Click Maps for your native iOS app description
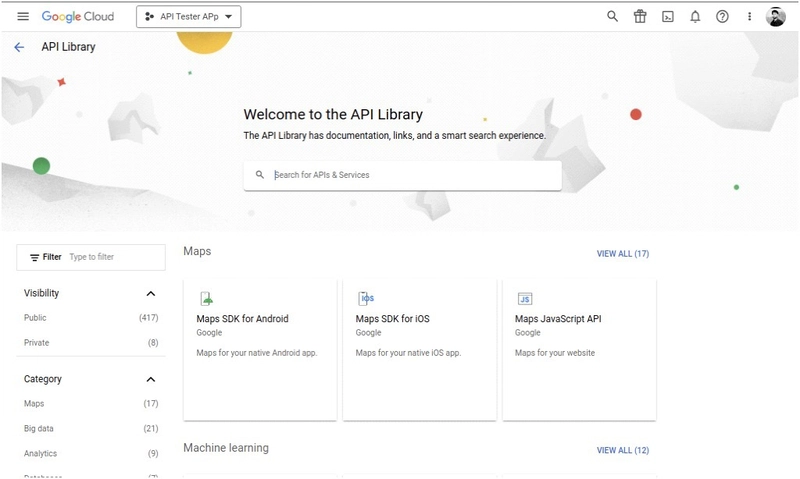This screenshot has width=800, height=479. [x=408, y=352]
